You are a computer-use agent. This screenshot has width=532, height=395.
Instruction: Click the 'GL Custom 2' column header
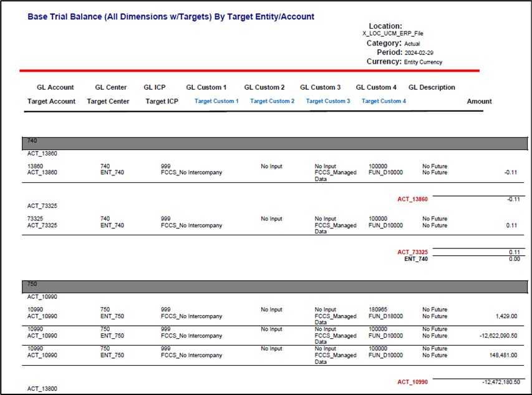pos(264,87)
